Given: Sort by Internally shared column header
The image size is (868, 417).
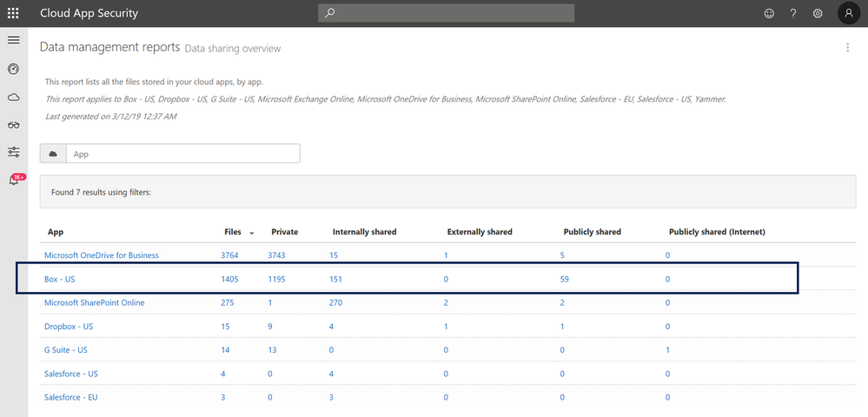Looking at the screenshot, I should (364, 232).
